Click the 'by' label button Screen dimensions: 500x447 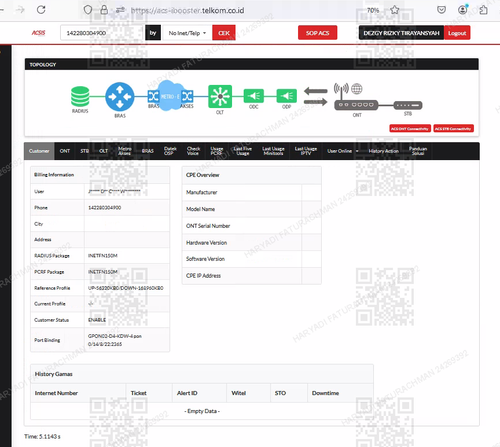pos(153,33)
